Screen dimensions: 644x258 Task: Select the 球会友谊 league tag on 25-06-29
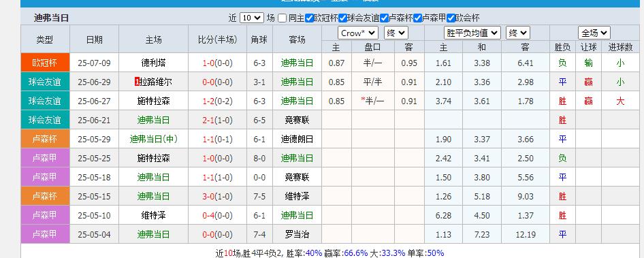click(x=45, y=82)
